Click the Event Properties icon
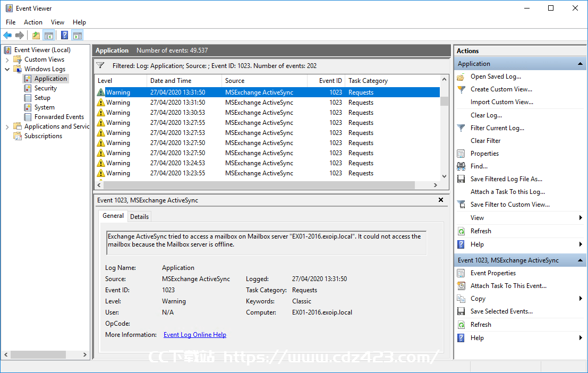Viewport: 588px width, 373px height. click(x=461, y=273)
